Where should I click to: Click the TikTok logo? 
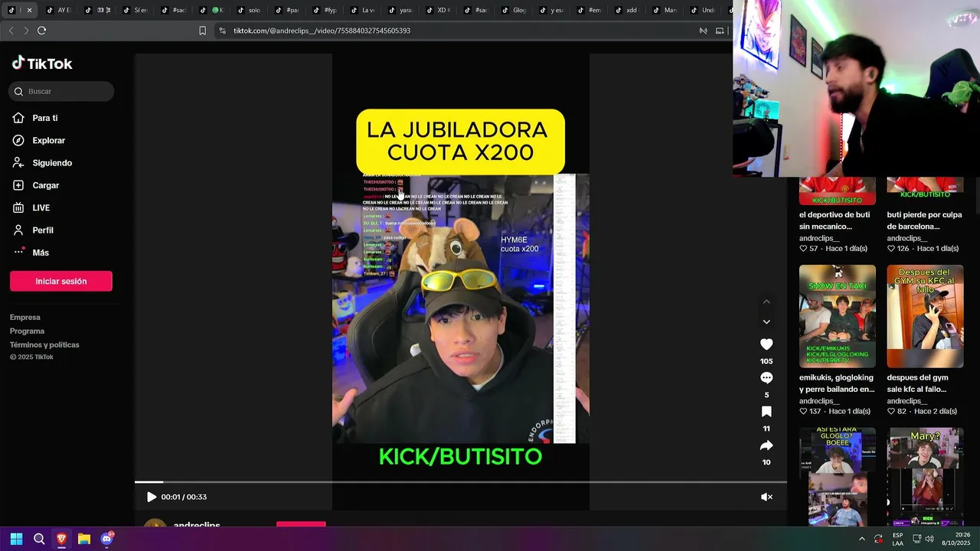42,64
